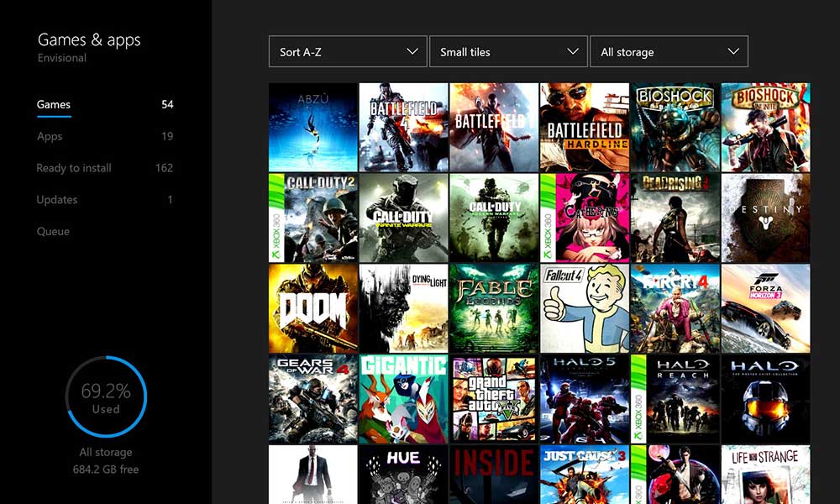This screenshot has width=840, height=504.
Task: Select Life is Strange tile
Action: pyautogui.click(x=765, y=475)
